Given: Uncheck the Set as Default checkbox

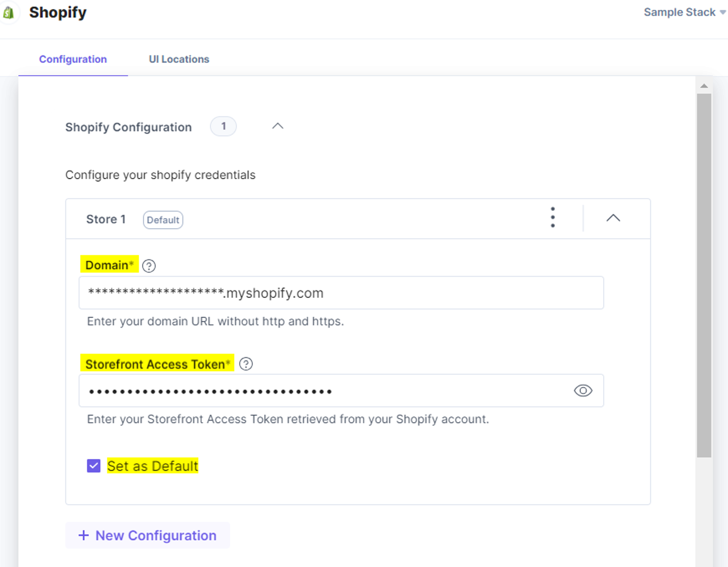Looking at the screenshot, I should [94, 466].
